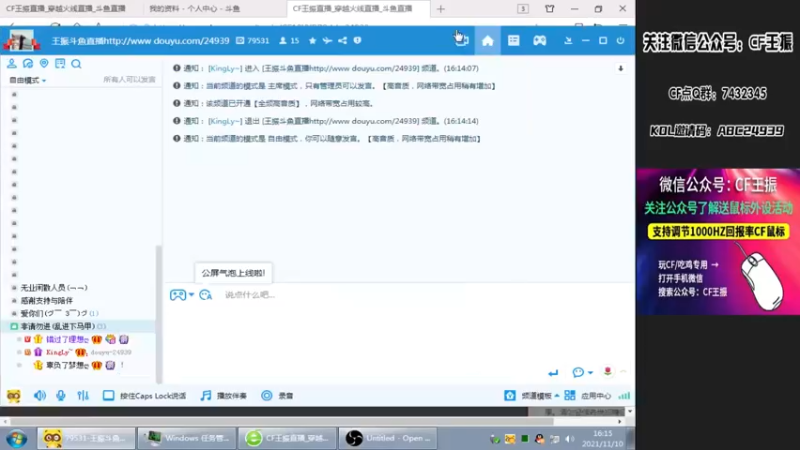Open the 应用中心 app center
This screenshot has width=800, height=450.
(588, 396)
